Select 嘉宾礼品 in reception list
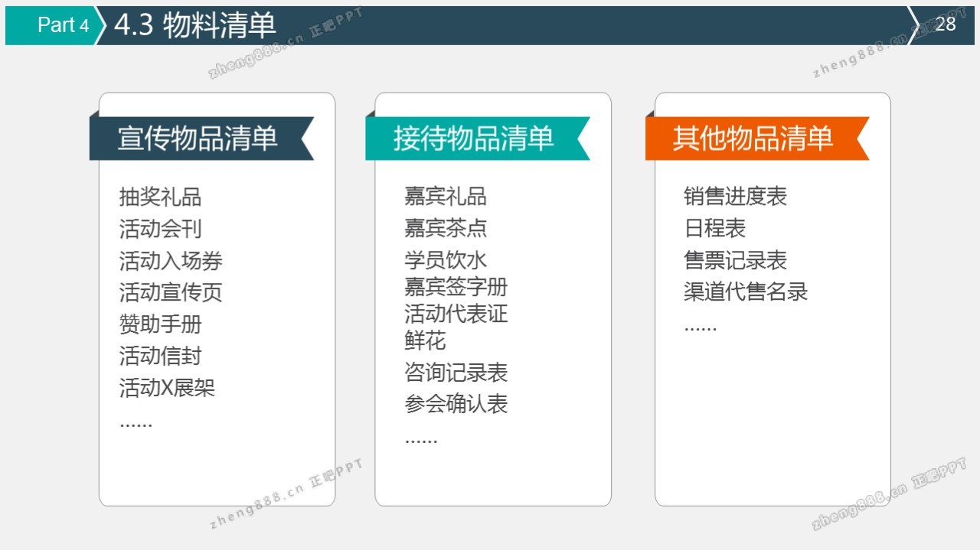The width and height of the screenshot is (980, 550). pyautogui.click(x=445, y=197)
